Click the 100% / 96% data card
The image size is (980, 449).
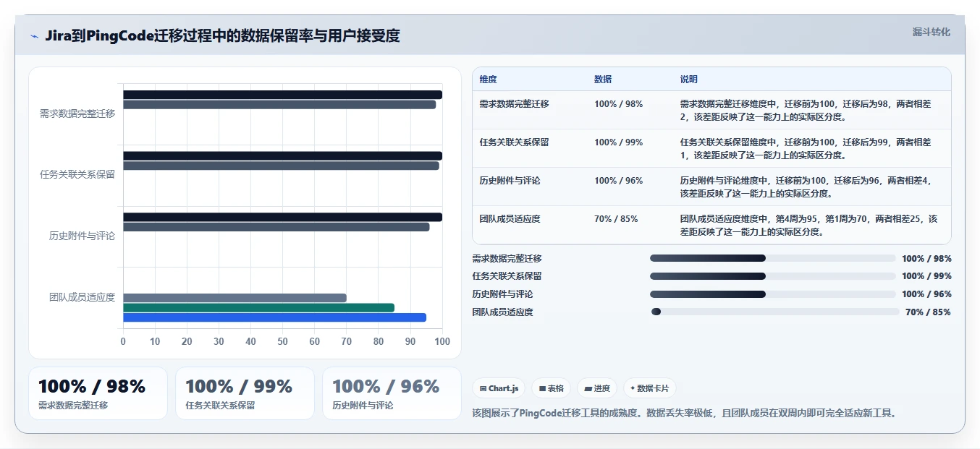[x=392, y=393]
